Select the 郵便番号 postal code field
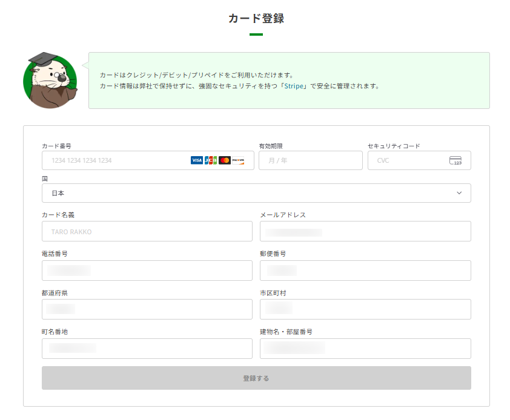510x420 pixels. pos(365,271)
